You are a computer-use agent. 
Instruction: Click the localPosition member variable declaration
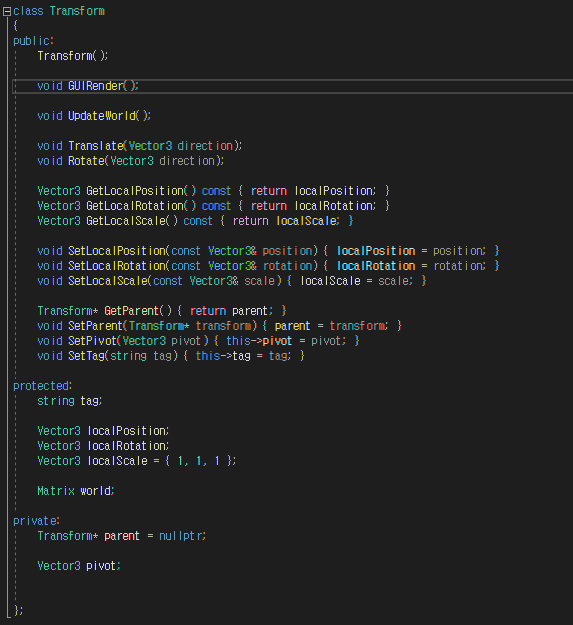point(103,431)
